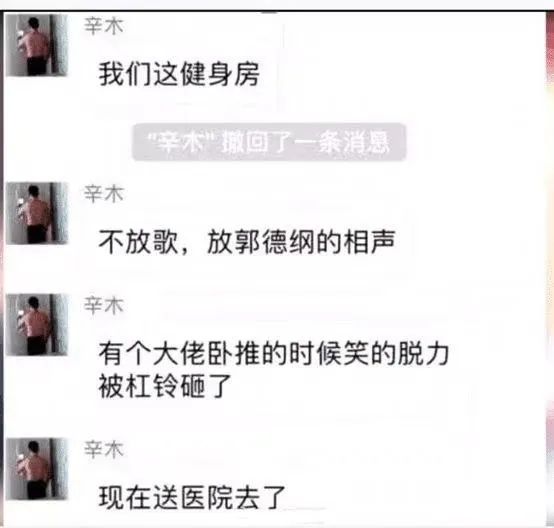554x528 pixels.
Task: Click the "辛木"撤回了一条消息 recall notice
Action: click(269, 142)
